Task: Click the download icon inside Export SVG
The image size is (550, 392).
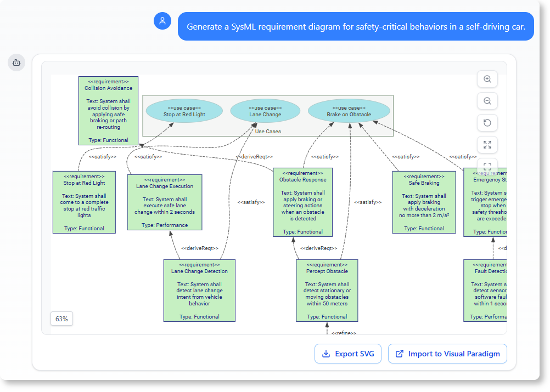Action: pyautogui.click(x=325, y=354)
